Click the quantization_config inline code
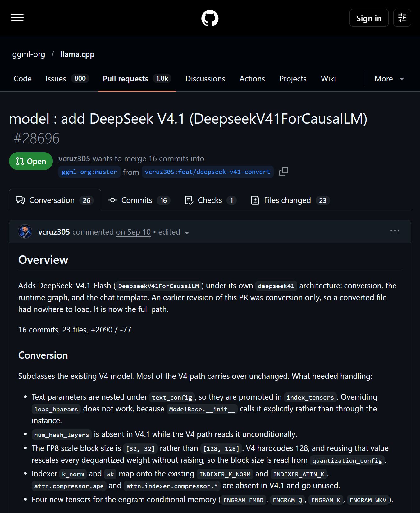420x513 pixels. 347,460
